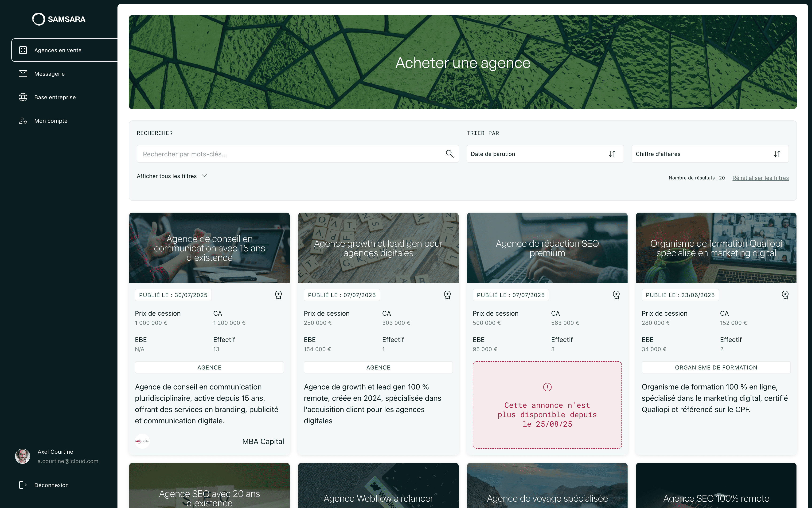
Task: Click the PUBLIÉ LE : 30/07/2025 badge
Action: tap(173, 295)
